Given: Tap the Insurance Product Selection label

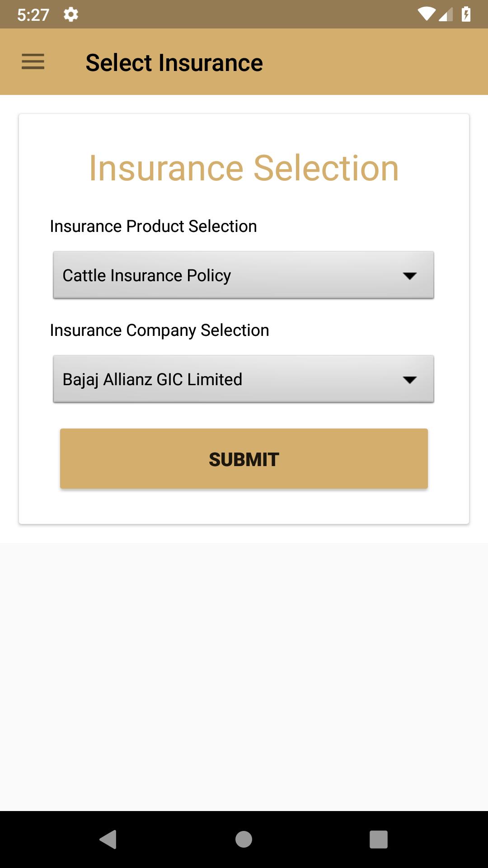Looking at the screenshot, I should [153, 226].
